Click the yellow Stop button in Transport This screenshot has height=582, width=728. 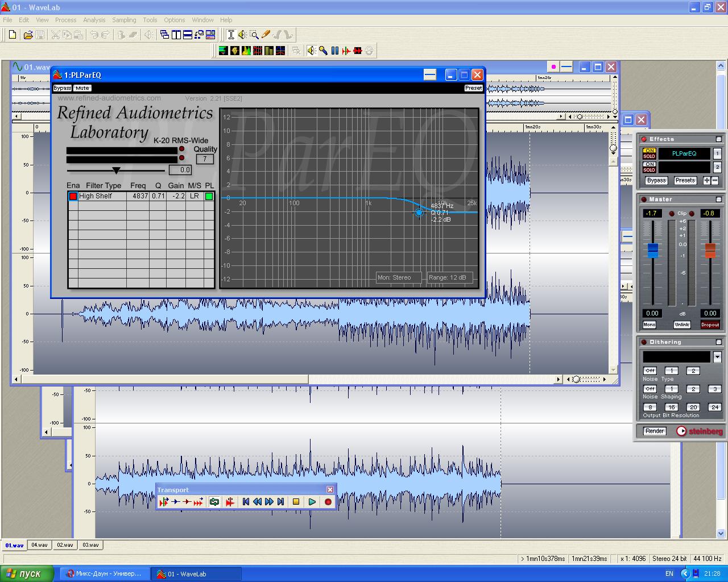[296, 502]
